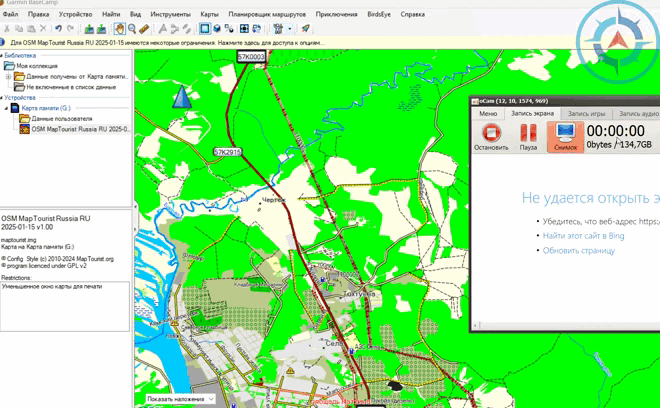Screen dimensions: 660x408
Task: Click the center-map-on-selection icon
Action: [244, 29]
